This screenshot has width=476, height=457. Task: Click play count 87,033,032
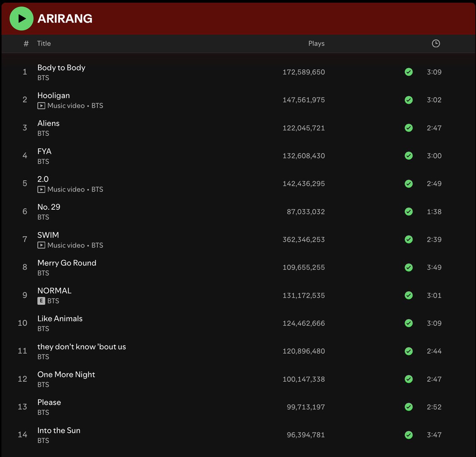coord(306,212)
